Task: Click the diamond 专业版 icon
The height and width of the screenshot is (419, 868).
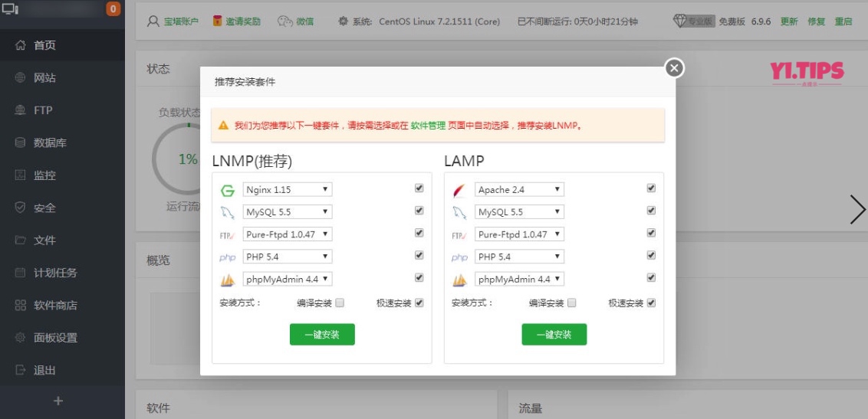Action: pyautogui.click(x=680, y=21)
